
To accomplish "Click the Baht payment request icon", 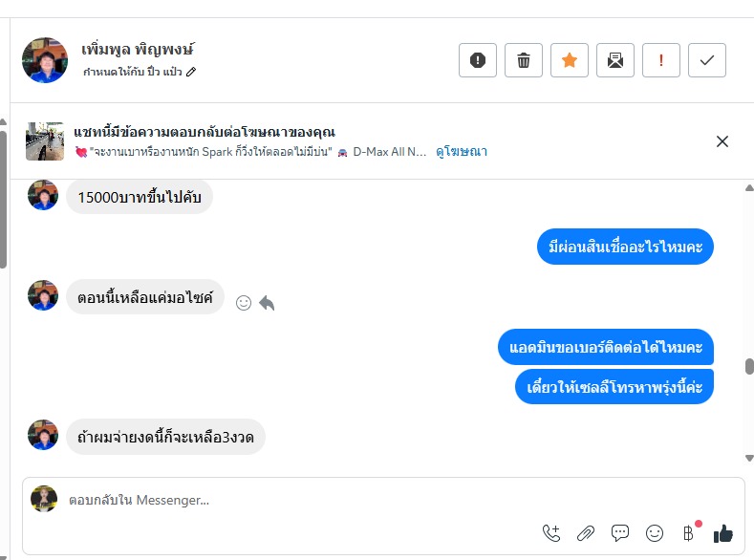I will 688,533.
